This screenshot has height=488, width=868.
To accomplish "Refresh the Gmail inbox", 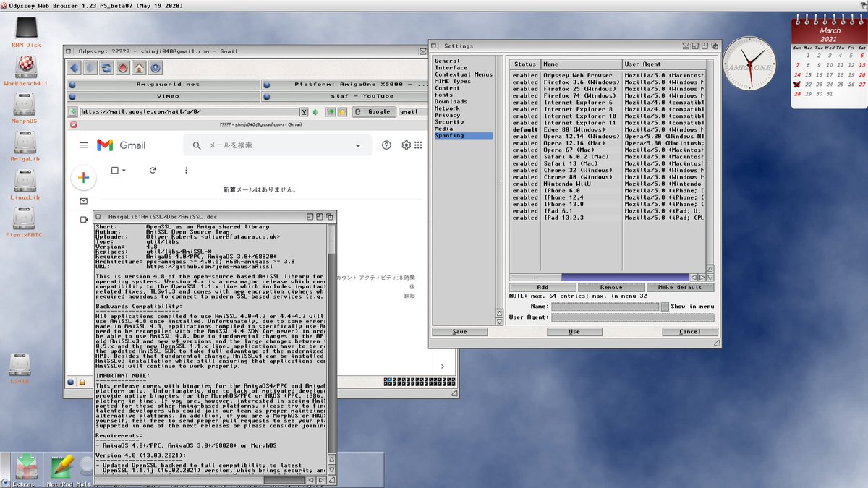I will (x=153, y=171).
